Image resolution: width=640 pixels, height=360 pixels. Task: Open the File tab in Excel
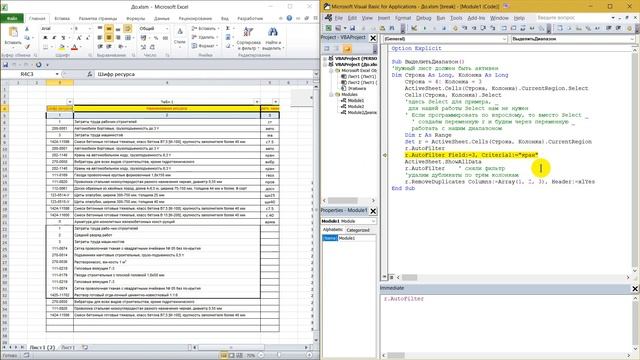(12, 18)
